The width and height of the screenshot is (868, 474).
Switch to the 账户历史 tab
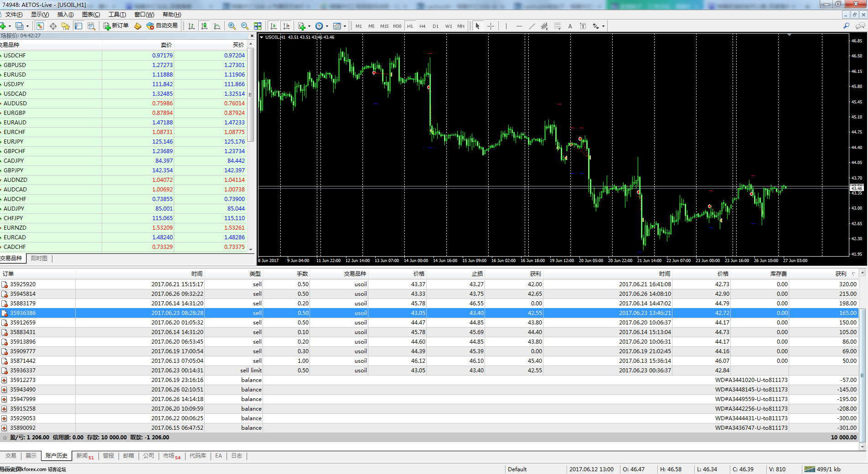click(57, 456)
